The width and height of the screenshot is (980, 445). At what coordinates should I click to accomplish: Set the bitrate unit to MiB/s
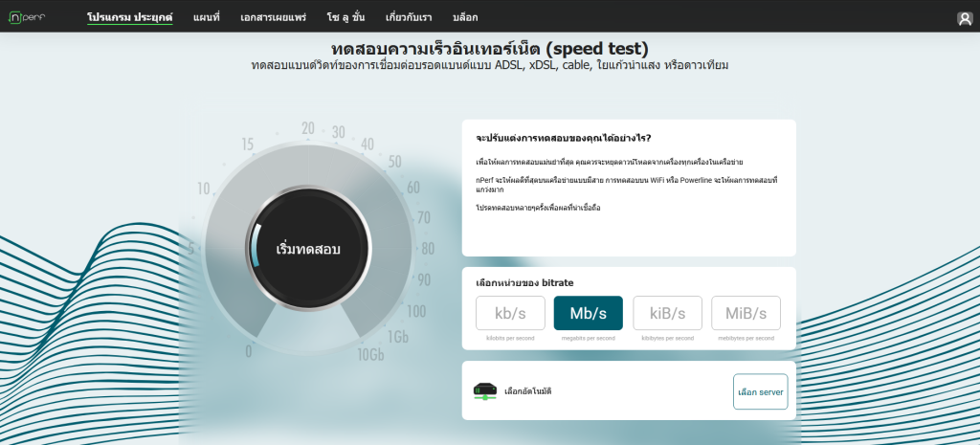tap(745, 313)
